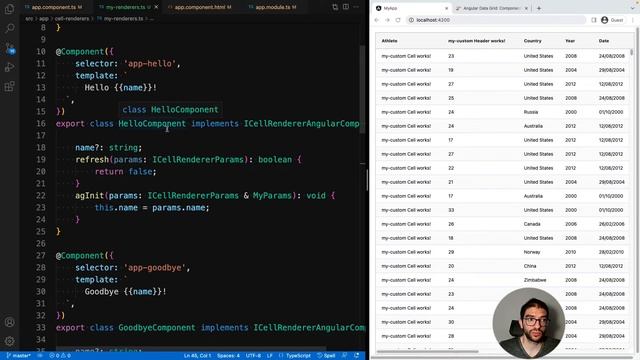Open Source Control view in activity bar
This screenshot has width=640, height=360.
tap(9, 48)
